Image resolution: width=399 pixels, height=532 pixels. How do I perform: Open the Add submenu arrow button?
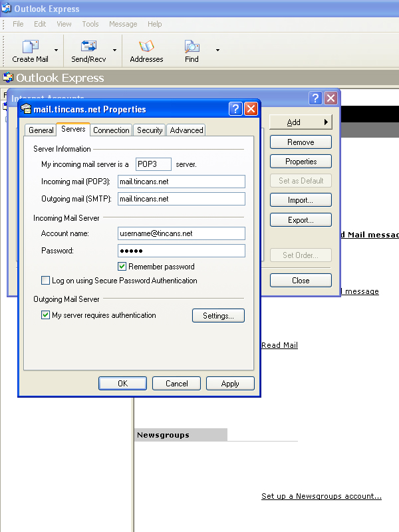[x=301, y=122]
